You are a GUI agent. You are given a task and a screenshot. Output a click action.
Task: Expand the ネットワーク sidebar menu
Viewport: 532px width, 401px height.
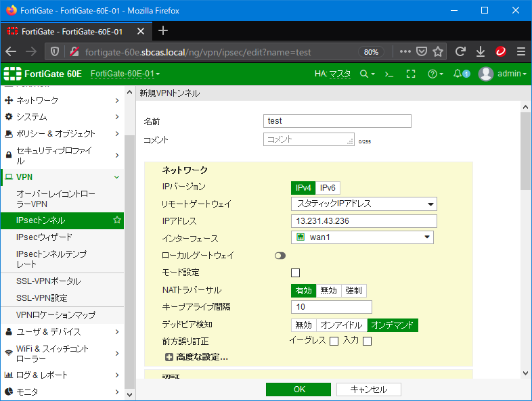tap(62, 100)
